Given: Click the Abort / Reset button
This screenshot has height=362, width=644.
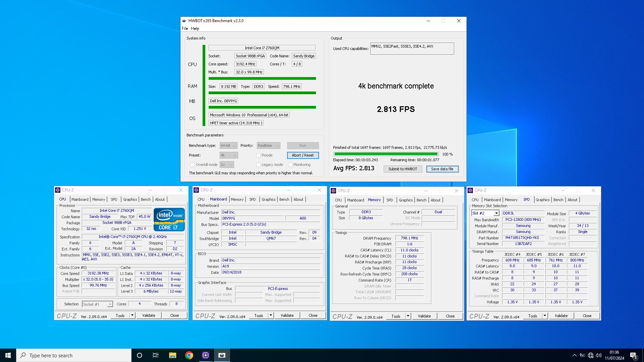Looking at the screenshot, I should pyautogui.click(x=303, y=155).
